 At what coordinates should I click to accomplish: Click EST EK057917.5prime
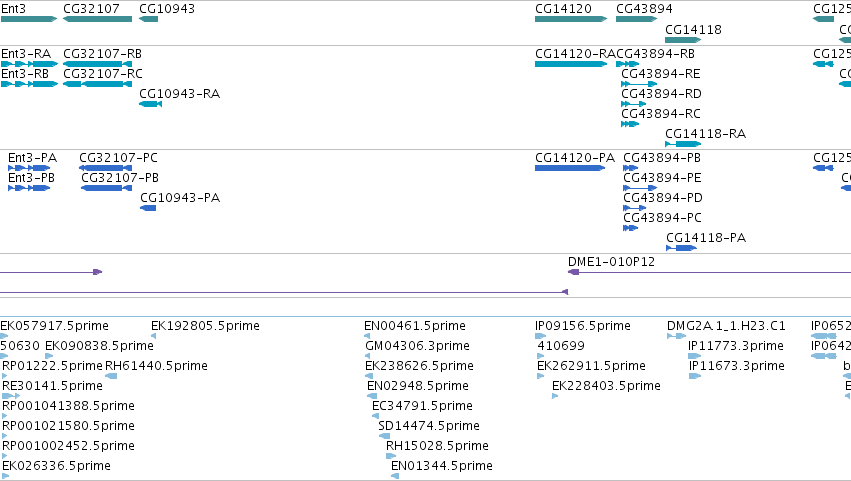click(3, 336)
